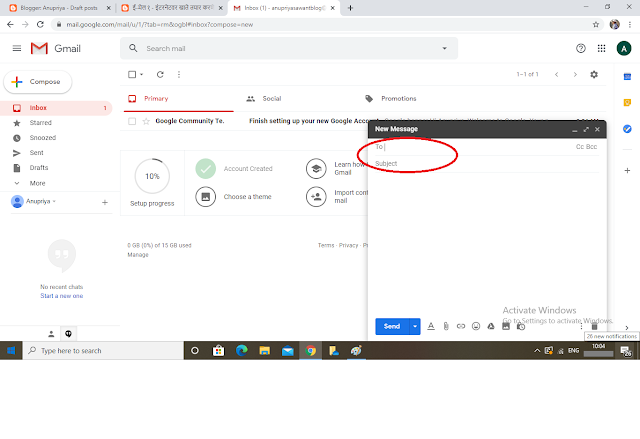This screenshot has width=640, height=439.
Task: Click the Start a new one link
Action: click(x=62, y=296)
